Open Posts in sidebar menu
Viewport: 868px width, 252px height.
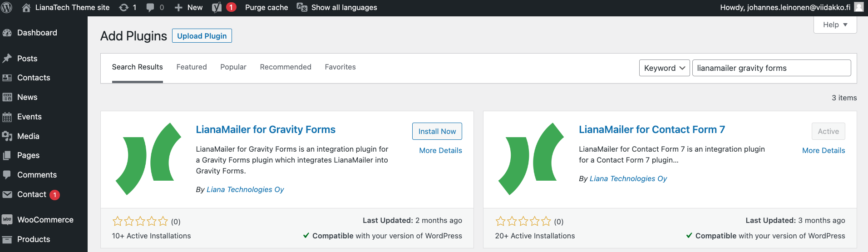coord(27,59)
